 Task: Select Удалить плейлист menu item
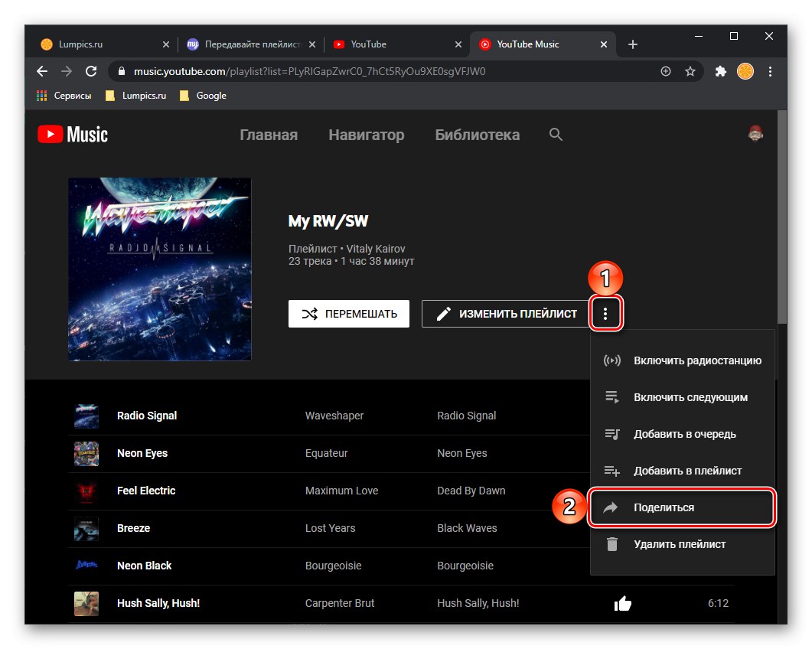pos(683,544)
